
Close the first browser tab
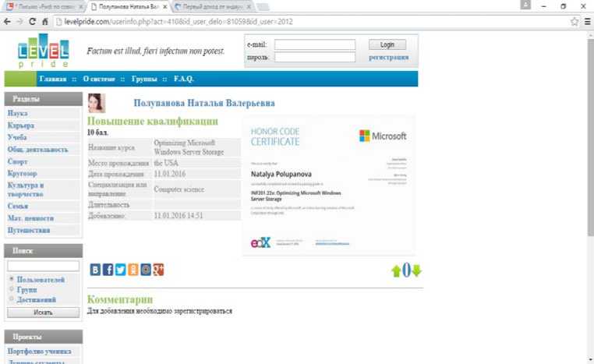(x=81, y=6)
